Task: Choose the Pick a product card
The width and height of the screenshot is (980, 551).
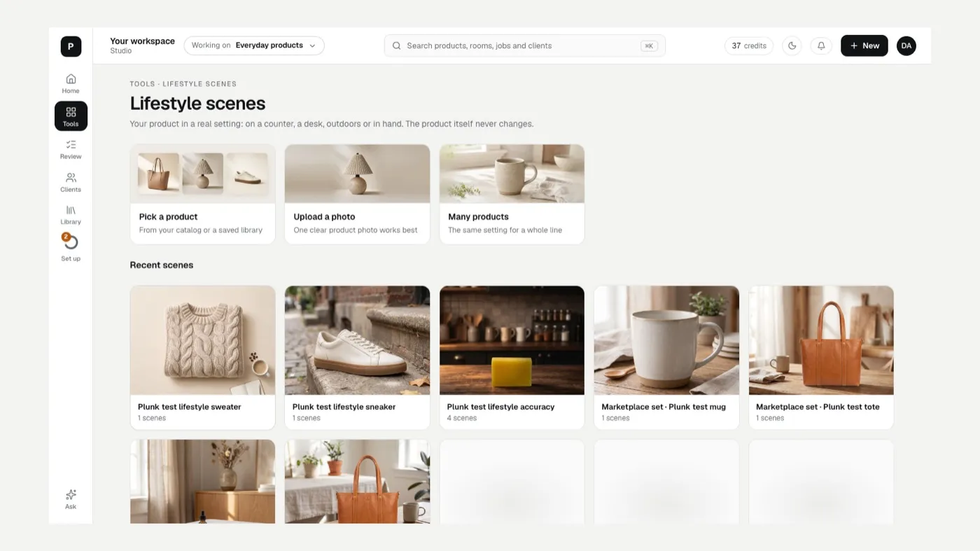Action: (203, 194)
